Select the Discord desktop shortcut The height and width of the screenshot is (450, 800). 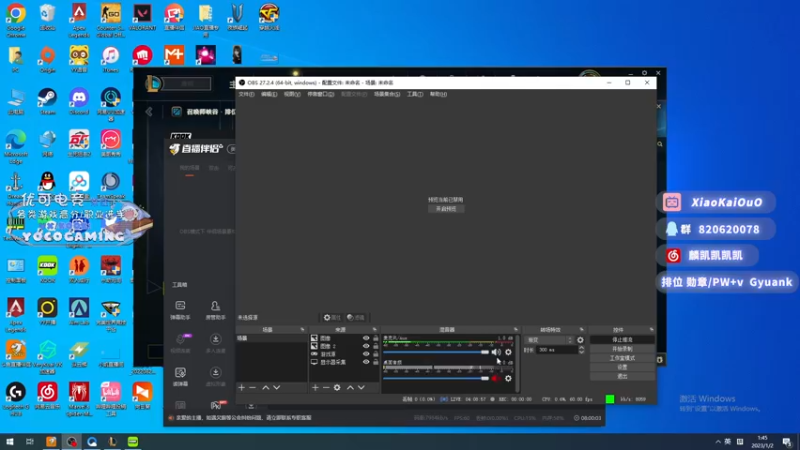(79, 101)
